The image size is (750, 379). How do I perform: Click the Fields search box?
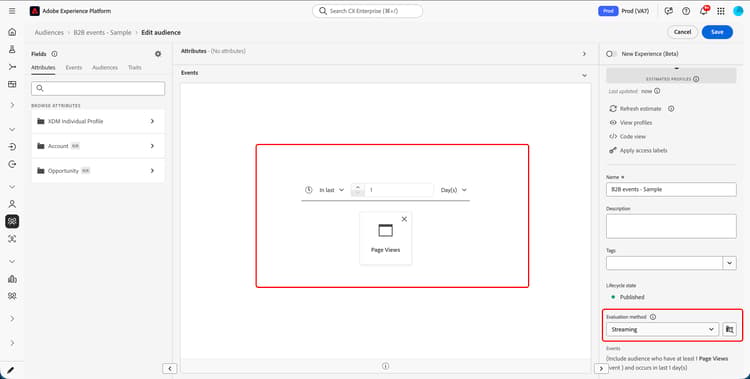(98, 88)
